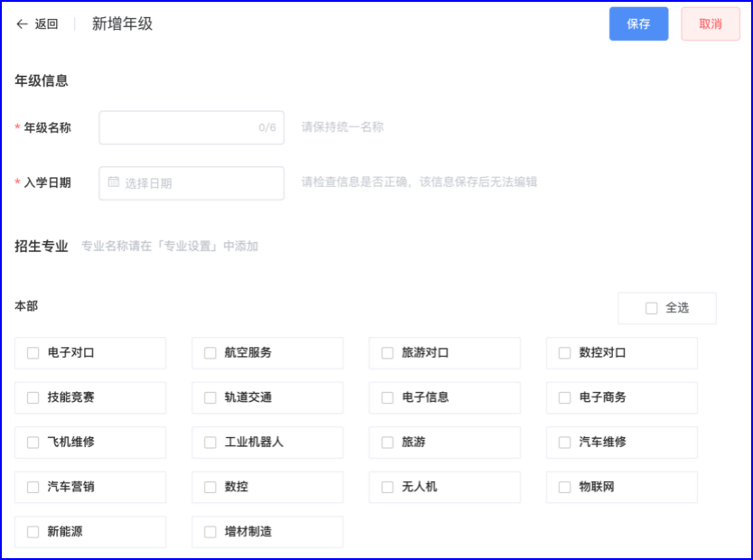Check the 电子对口 major checkbox
Viewport: 753px width, 560px height.
(x=33, y=352)
